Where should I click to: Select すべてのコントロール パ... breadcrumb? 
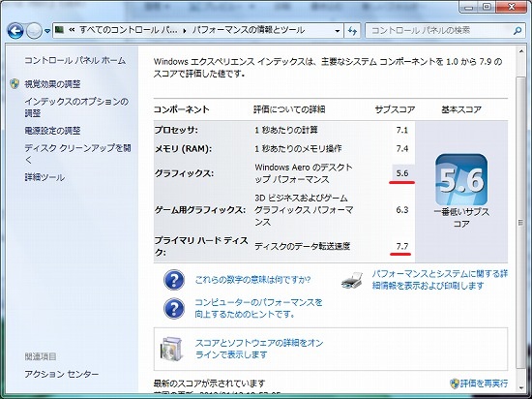pyautogui.click(x=128, y=30)
